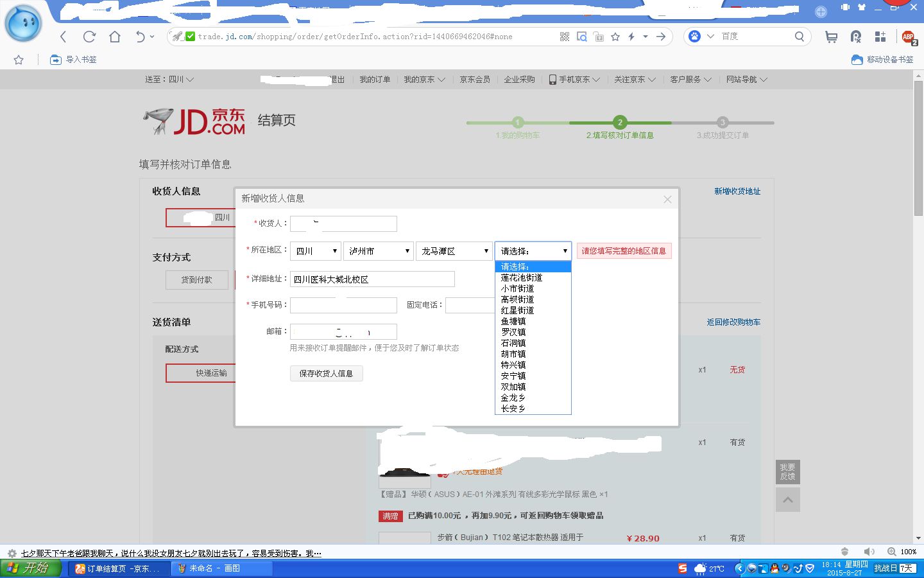Reload the page with refresh icon

pyautogui.click(x=89, y=37)
